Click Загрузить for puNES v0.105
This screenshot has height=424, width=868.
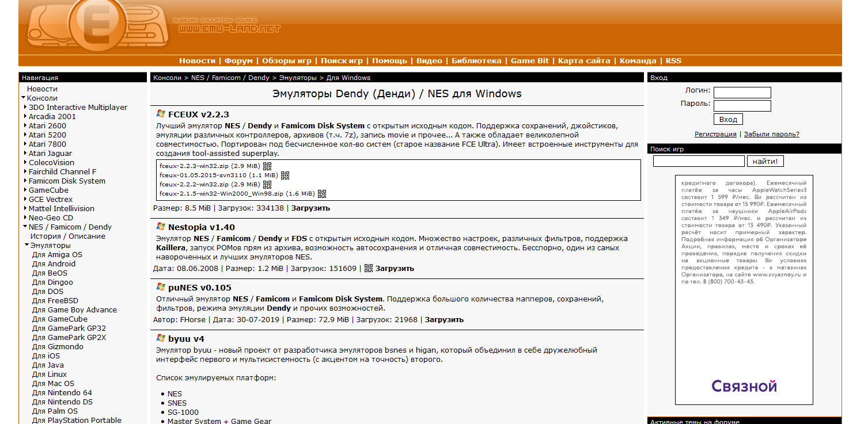point(444,319)
